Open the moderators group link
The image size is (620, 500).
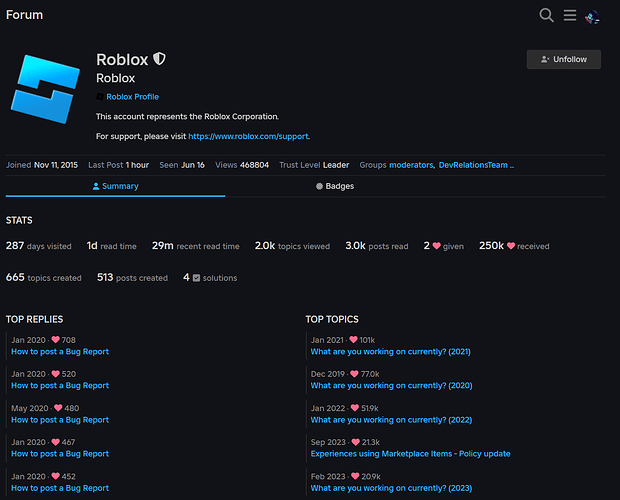tap(411, 165)
